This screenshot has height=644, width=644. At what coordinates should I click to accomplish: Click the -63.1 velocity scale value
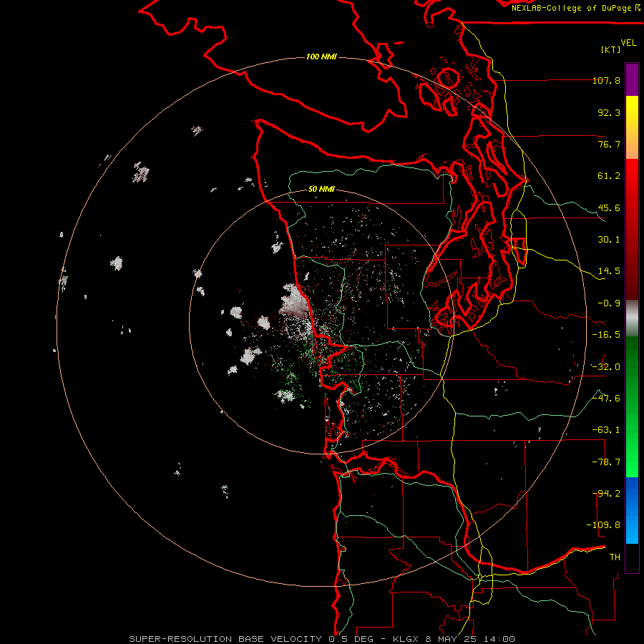606,430
